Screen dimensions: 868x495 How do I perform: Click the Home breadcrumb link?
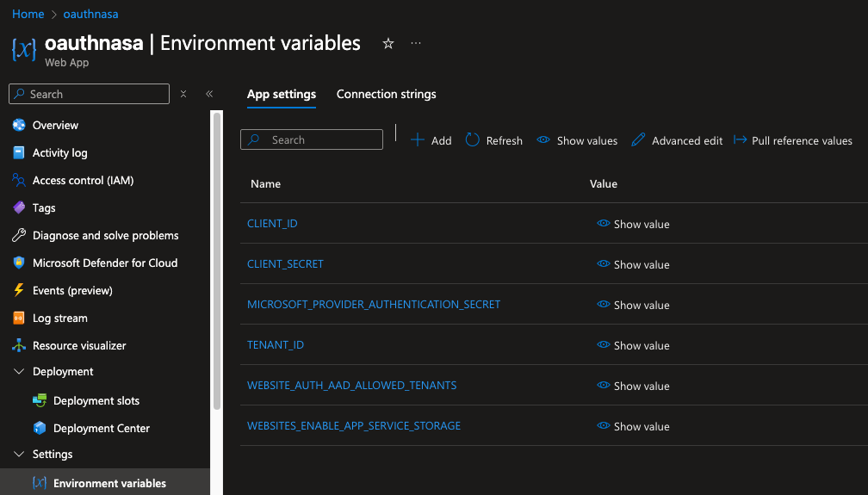coord(28,15)
